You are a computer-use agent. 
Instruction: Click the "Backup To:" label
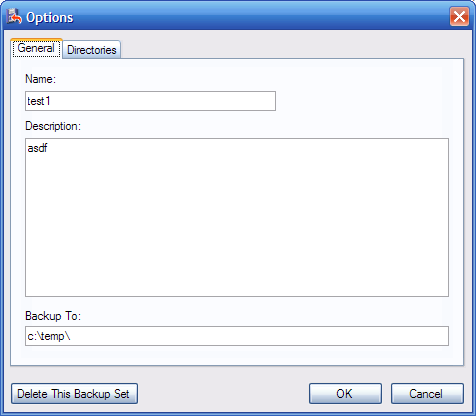point(53,316)
